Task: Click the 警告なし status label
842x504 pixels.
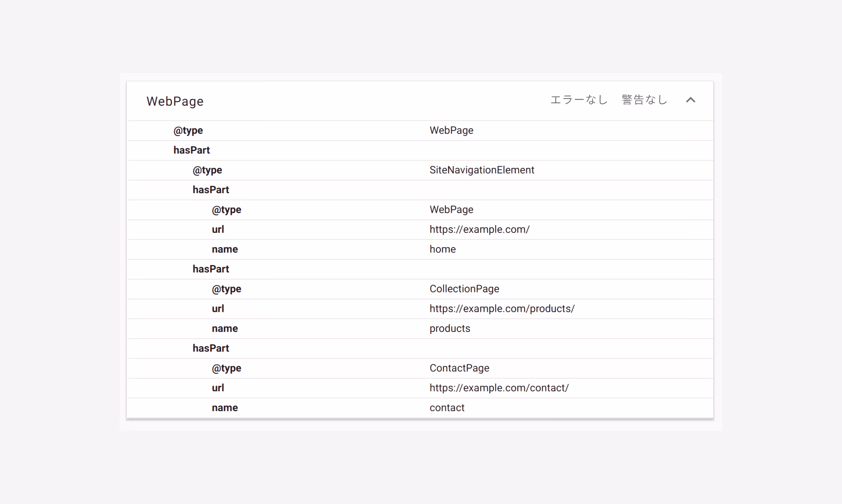Action: coord(644,100)
